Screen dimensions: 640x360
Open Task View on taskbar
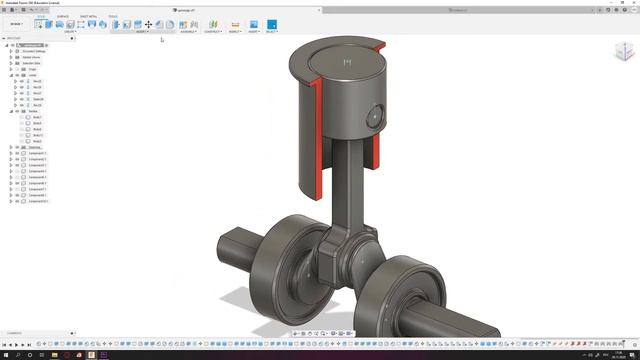click(42, 356)
